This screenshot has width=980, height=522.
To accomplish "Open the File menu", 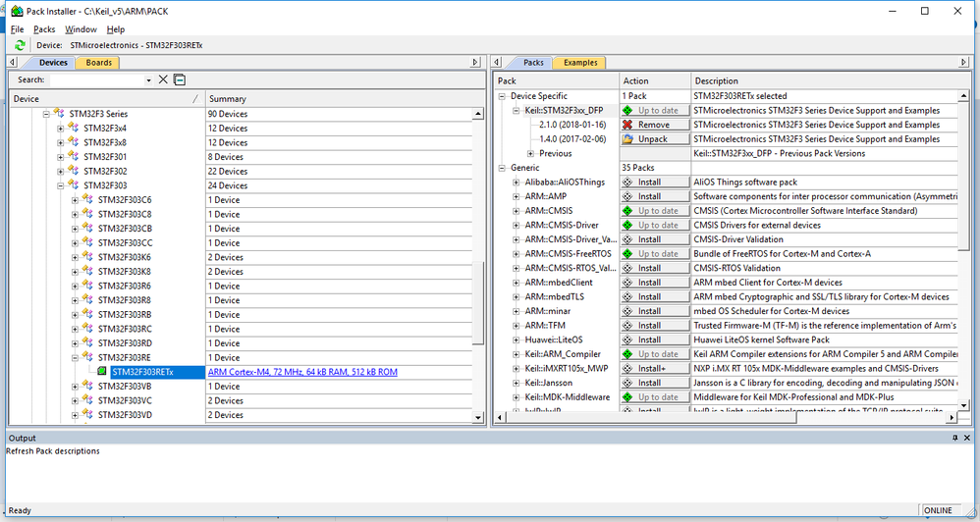I will 17,29.
